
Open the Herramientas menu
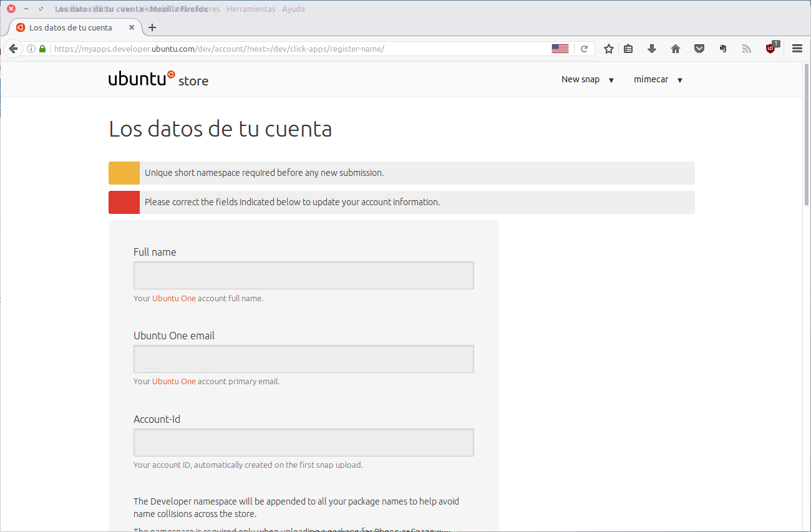coord(251,9)
